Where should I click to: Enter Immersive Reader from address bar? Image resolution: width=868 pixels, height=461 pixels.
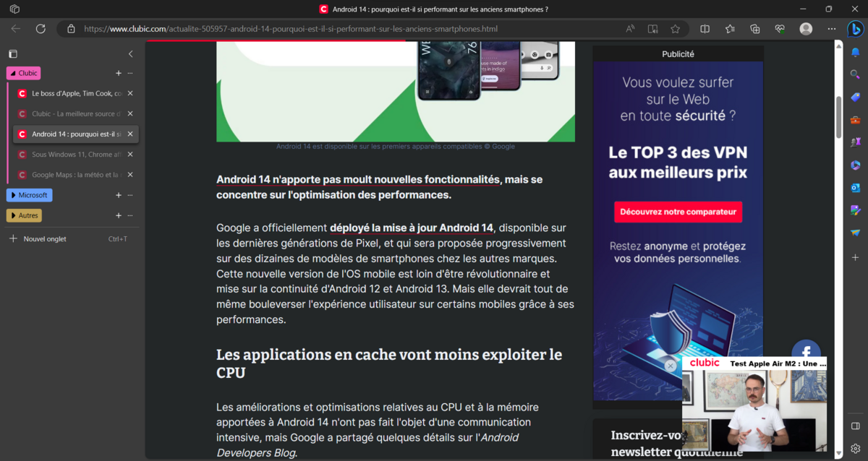(652, 29)
